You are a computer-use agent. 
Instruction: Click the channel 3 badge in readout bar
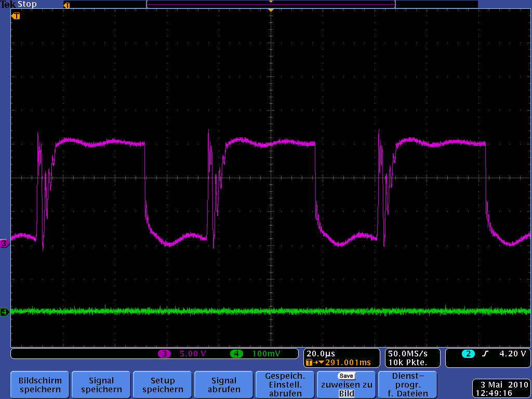click(164, 354)
